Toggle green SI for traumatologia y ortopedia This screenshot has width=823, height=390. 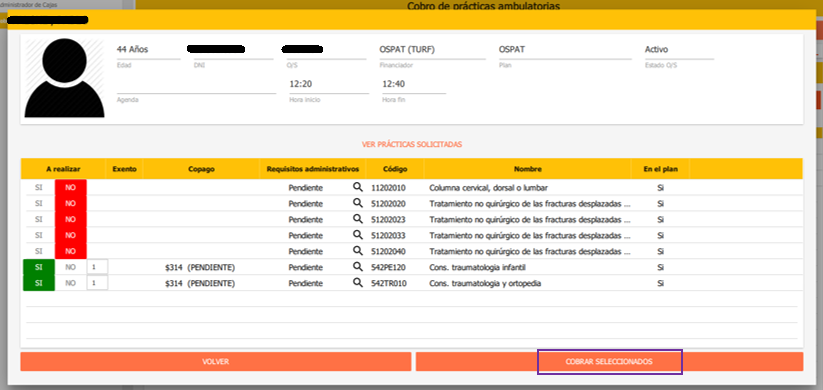pos(38,283)
